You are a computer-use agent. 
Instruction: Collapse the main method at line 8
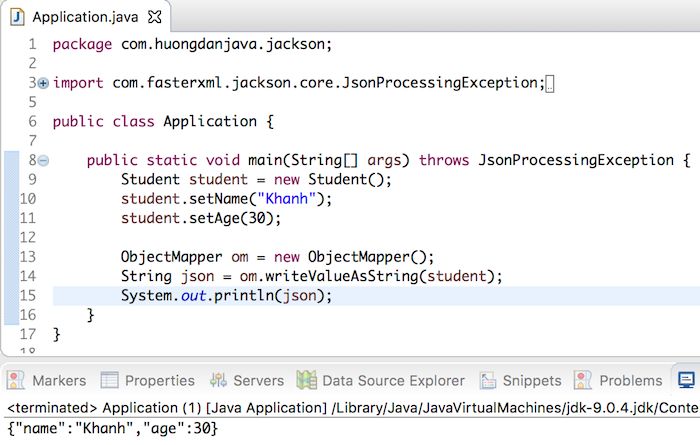coord(43,160)
